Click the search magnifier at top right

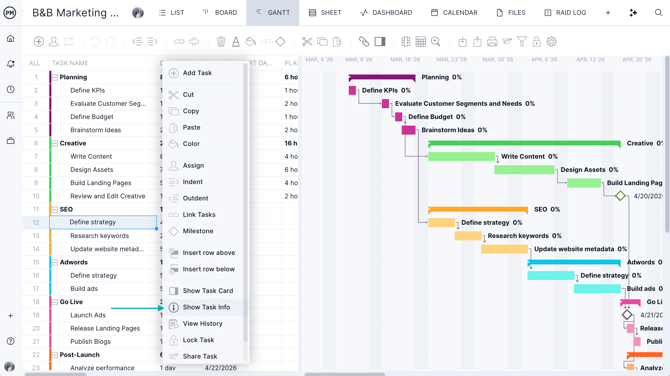click(658, 12)
